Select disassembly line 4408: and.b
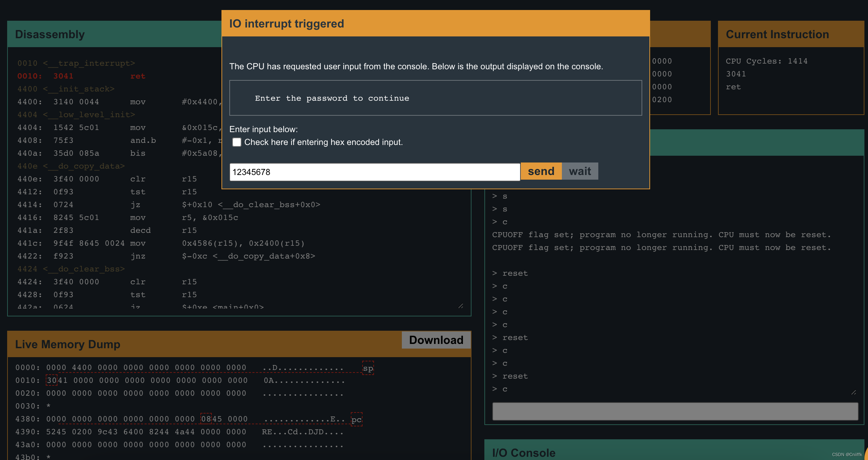Viewport: 868px width, 460px height. pyautogui.click(x=119, y=140)
